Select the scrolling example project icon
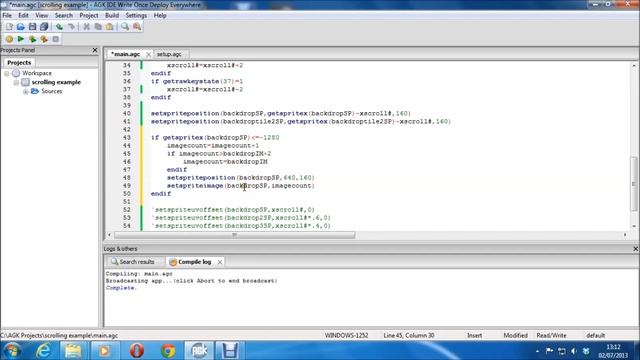The height and width of the screenshot is (360, 640). tap(25, 82)
